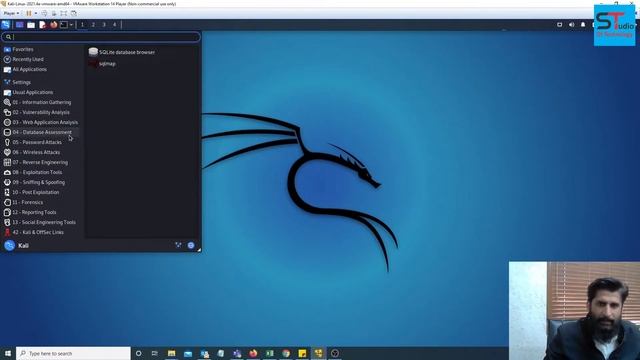The image size is (640, 360).
Task: Open the VMware Player menu dropdown
Action: 11,13
